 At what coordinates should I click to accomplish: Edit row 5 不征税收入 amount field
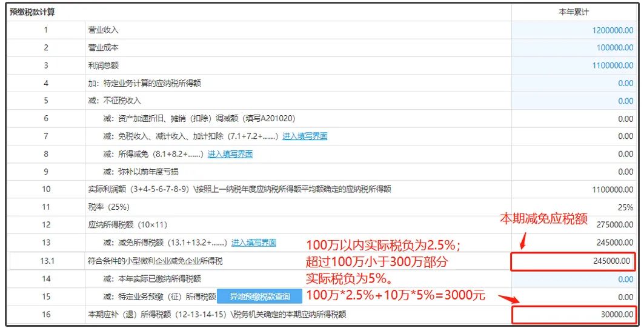(574, 101)
